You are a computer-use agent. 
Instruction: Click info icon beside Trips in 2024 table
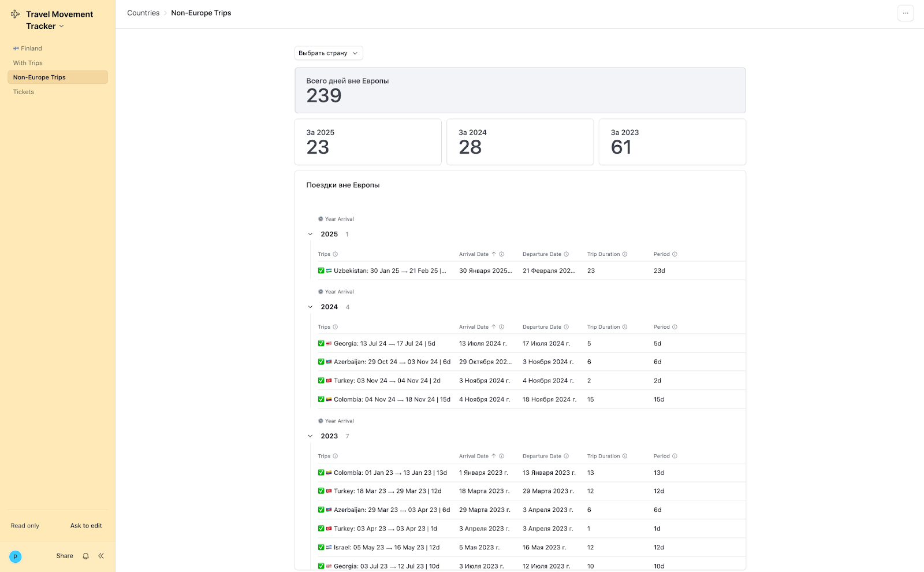click(x=335, y=327)
